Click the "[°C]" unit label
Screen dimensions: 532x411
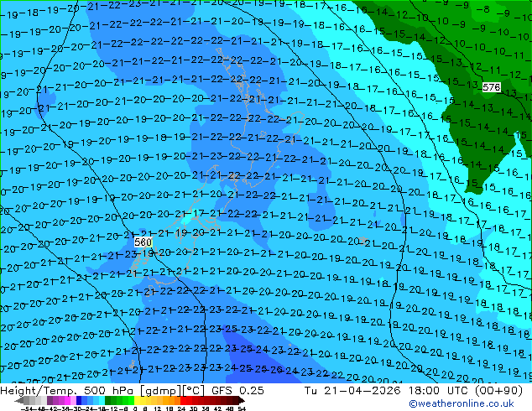point(193,391)
